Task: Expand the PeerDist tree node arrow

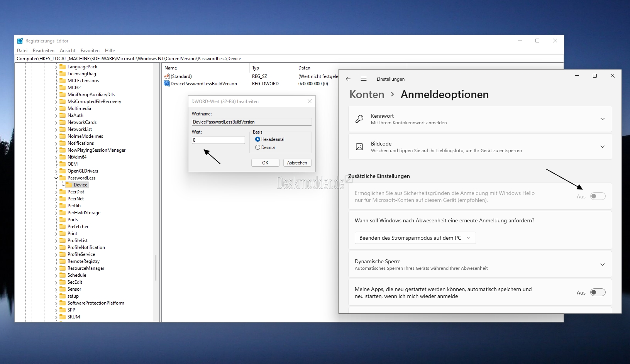Action: click(56, 192)
